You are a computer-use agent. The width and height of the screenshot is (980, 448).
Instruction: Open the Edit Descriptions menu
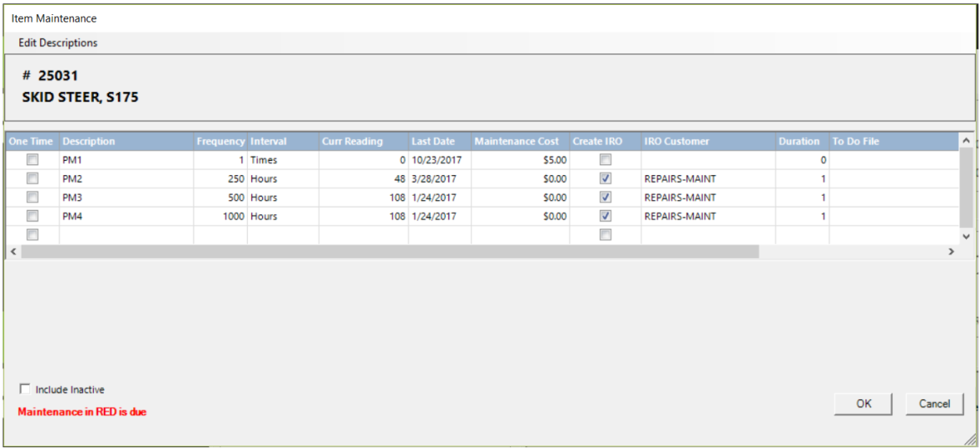pos(58,43)
